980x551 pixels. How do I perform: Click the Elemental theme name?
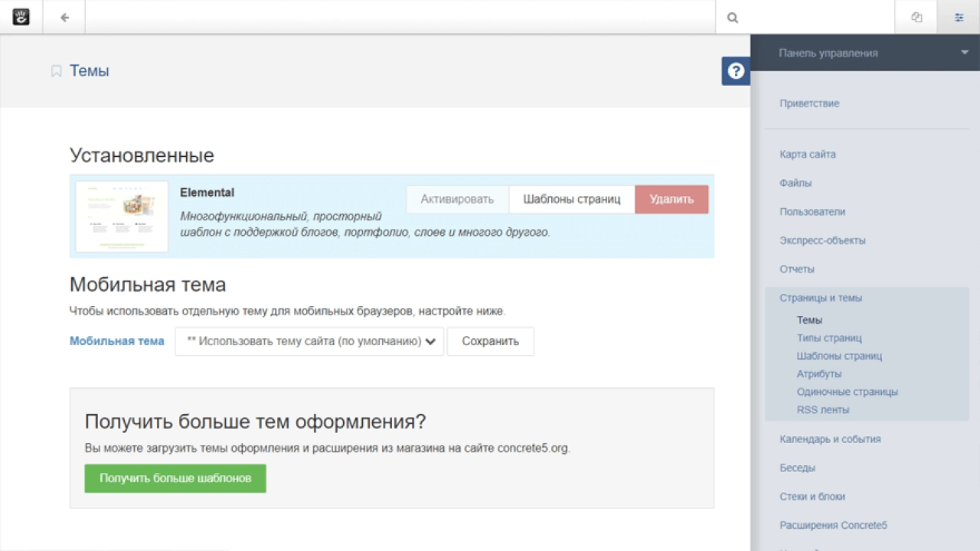click(x=207, y=193)
